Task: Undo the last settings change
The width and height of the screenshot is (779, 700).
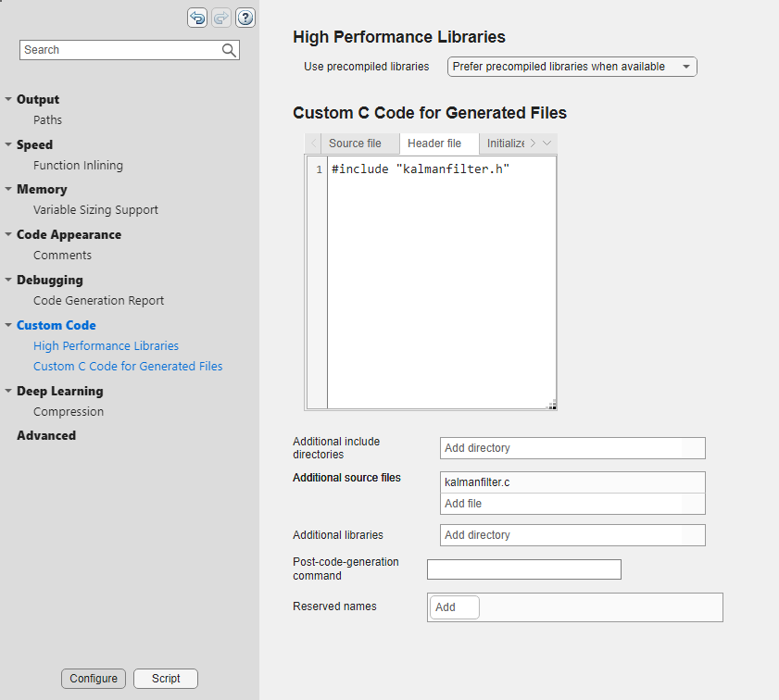Action: (196, 17)
